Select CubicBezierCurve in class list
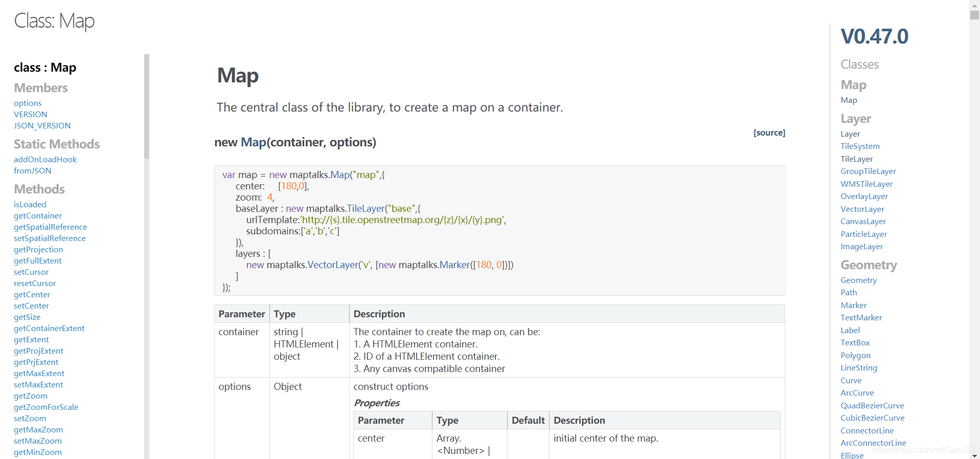This screenshot has width=980, height=459. coord(872,418)
